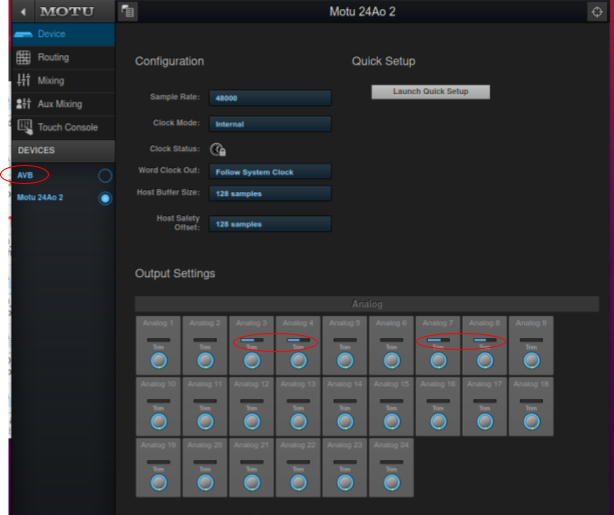Click the Analog 16 trim knob
Screen dimensions: 614x515
[438, 422]
